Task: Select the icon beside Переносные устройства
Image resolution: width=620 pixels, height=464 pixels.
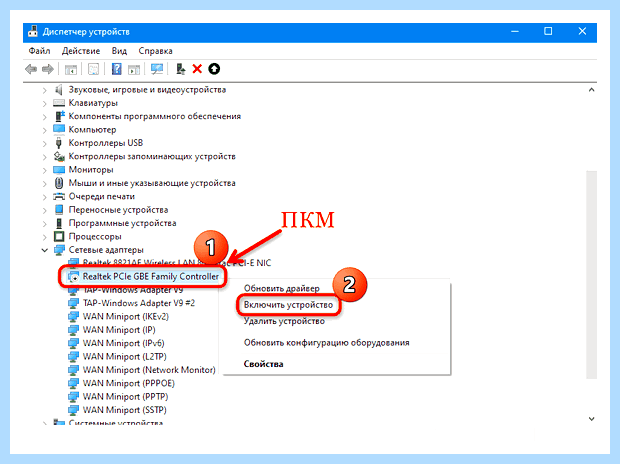Action: (x=59, y=210)
